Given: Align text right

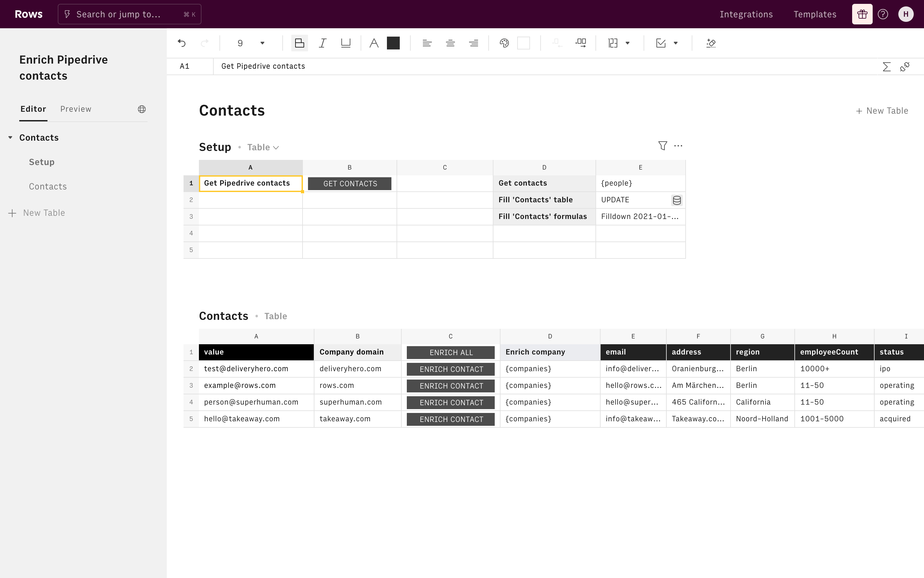Looking at the screenshot, I should [474, 43].
